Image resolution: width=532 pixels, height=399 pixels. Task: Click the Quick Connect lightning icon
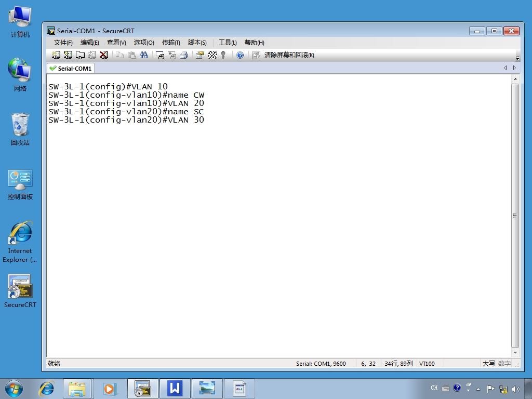(x=68, y=55)
